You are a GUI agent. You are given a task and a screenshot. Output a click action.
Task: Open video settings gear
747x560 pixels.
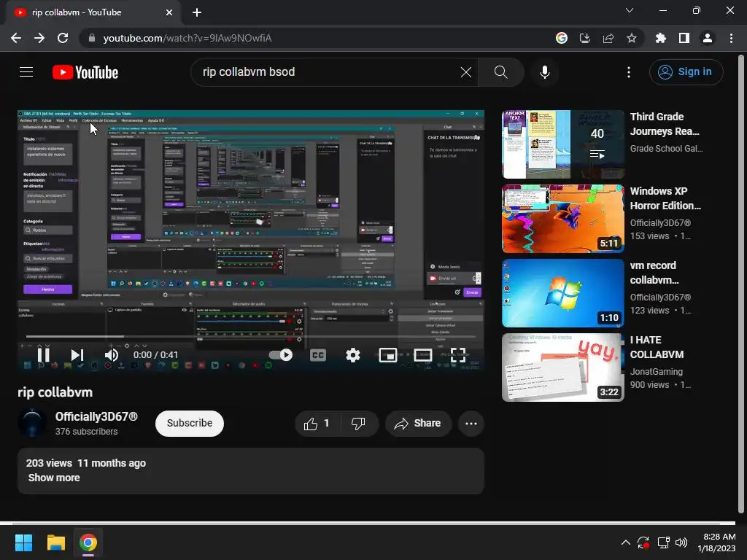click(353, 355)
